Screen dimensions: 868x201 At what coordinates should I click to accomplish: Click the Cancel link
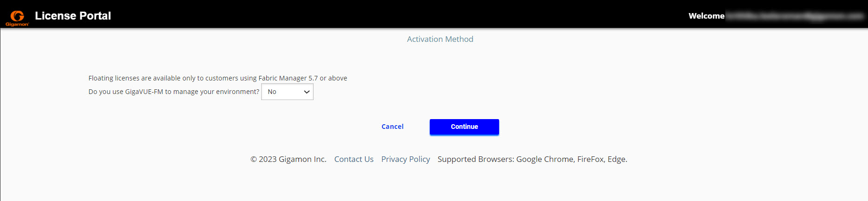click(x=392, y=127)
